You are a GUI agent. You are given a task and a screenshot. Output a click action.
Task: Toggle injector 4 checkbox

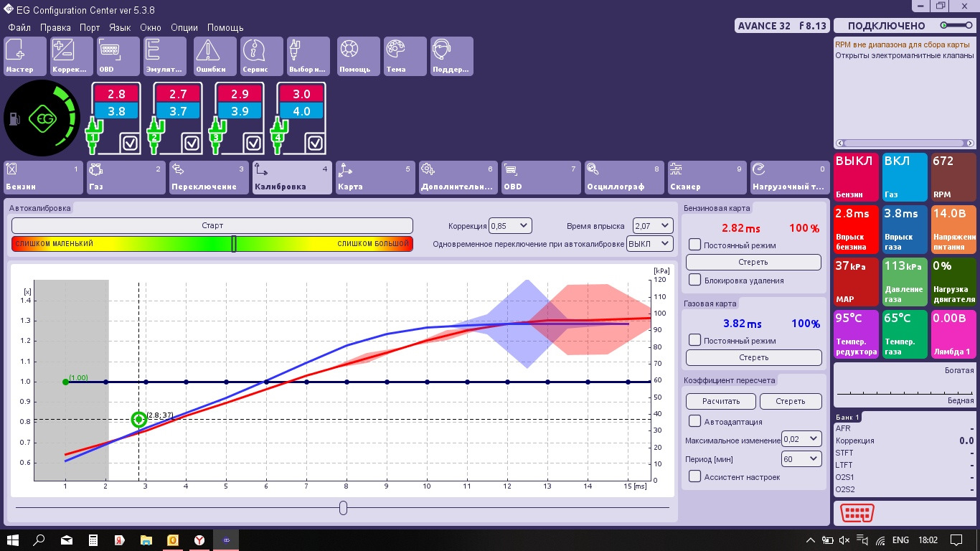coord(316,143)
